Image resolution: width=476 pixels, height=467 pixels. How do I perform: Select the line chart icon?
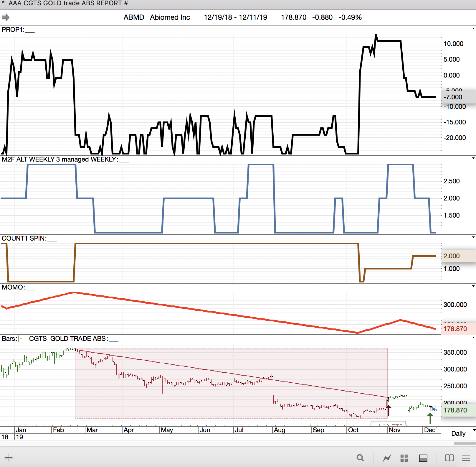tap(387, 458)
